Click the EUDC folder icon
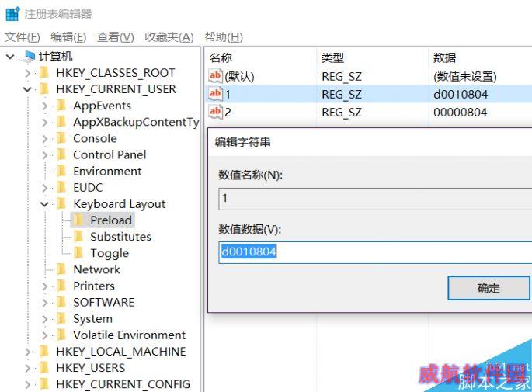The image size is (532, 392). point(61,188)
